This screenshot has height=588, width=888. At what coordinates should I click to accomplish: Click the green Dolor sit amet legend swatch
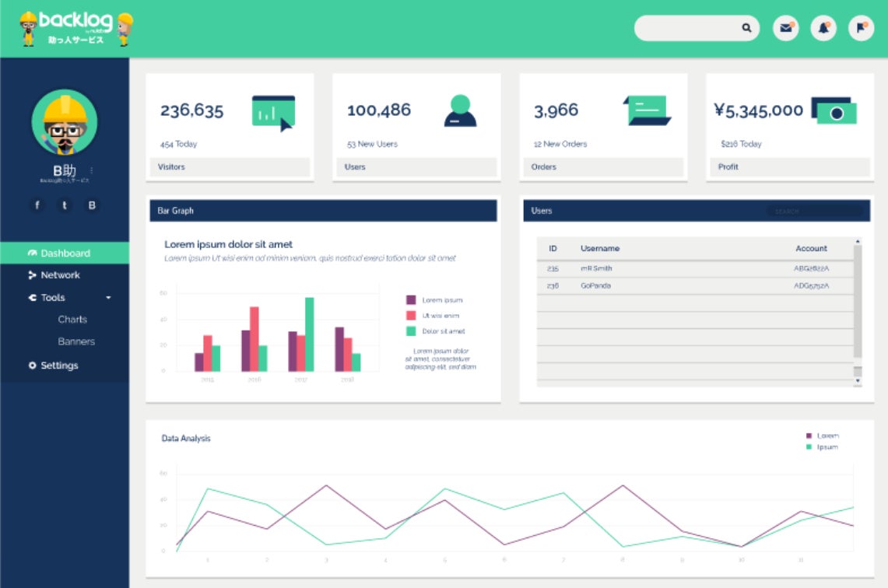[411, 331]
